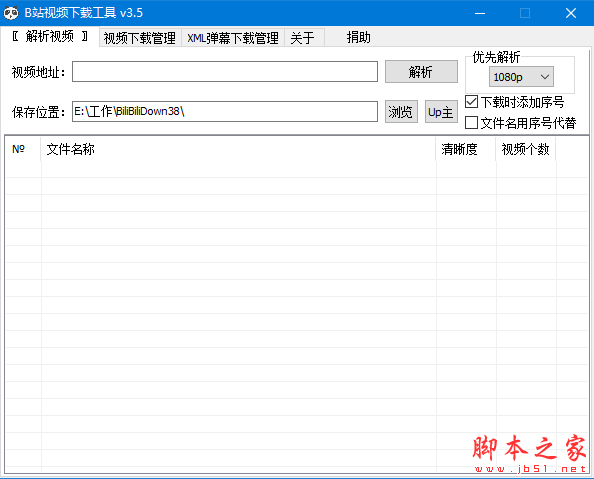Focus the 视频地址 input field

click(225, 72)
